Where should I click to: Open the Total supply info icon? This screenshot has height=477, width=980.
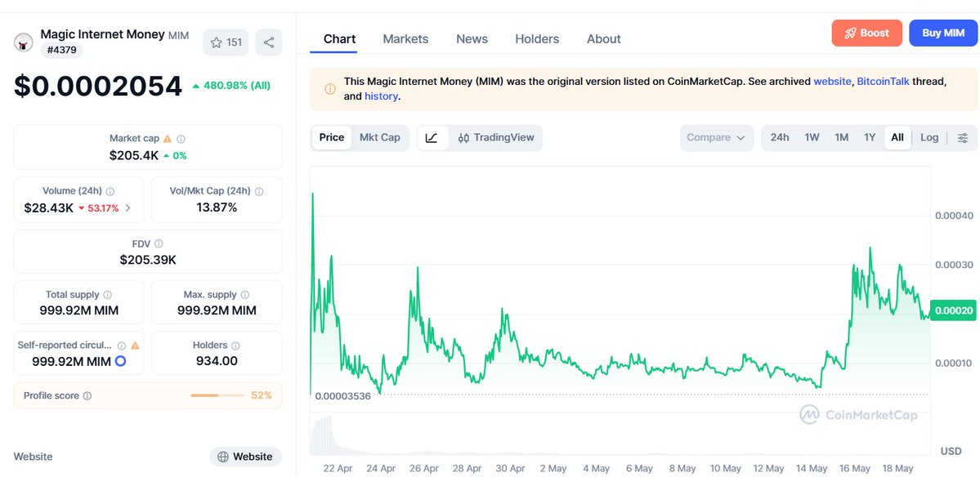click(x=108, y=295)
